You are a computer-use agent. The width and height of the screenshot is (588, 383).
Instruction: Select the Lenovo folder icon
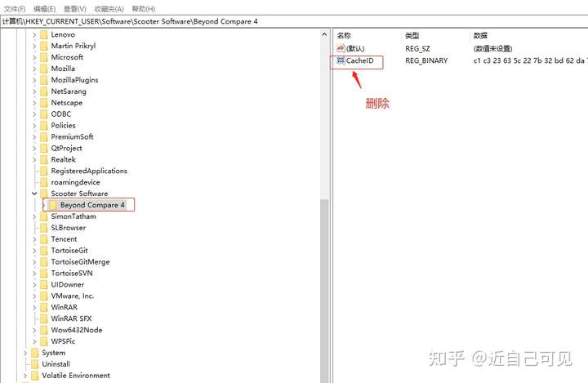(44, 34)
